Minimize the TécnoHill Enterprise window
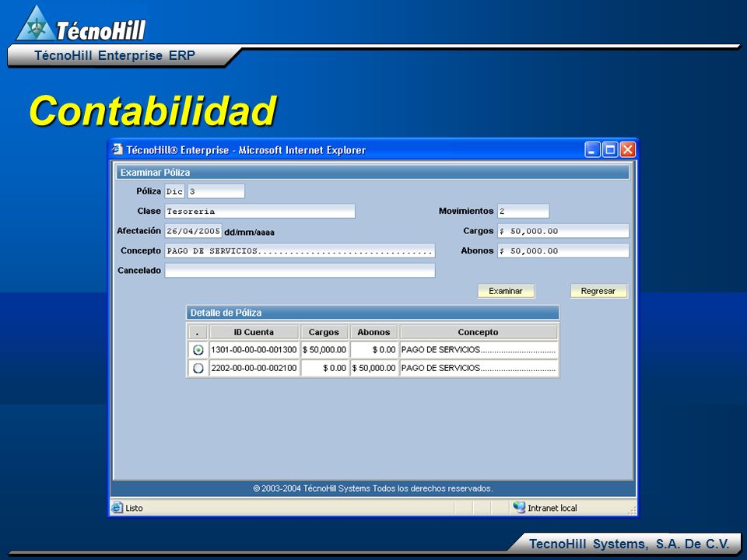 (592, 149)
